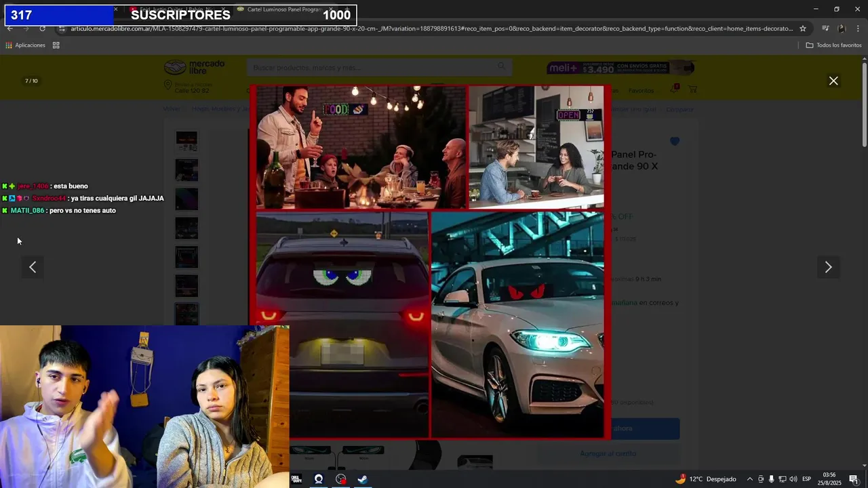
Task: Open the Favoritos link
Action: click(641, 91)
